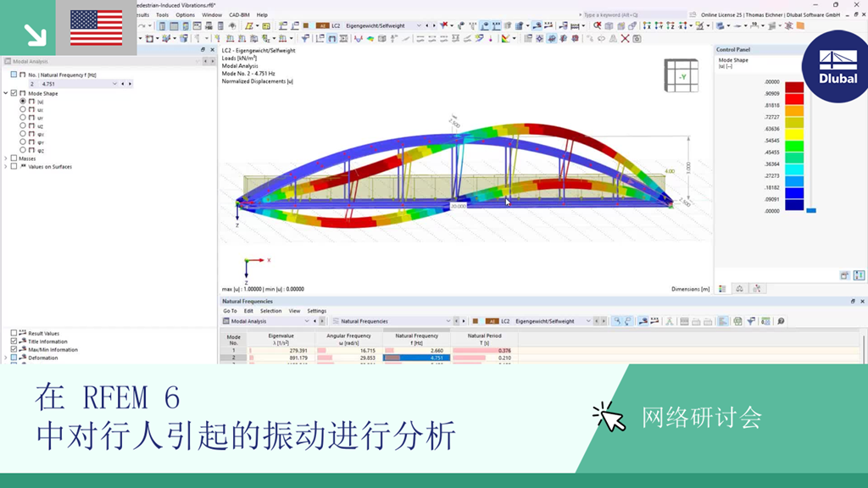Click the first tab icon below the Control Panel
868x488 pixels.
tap(722, 289)
